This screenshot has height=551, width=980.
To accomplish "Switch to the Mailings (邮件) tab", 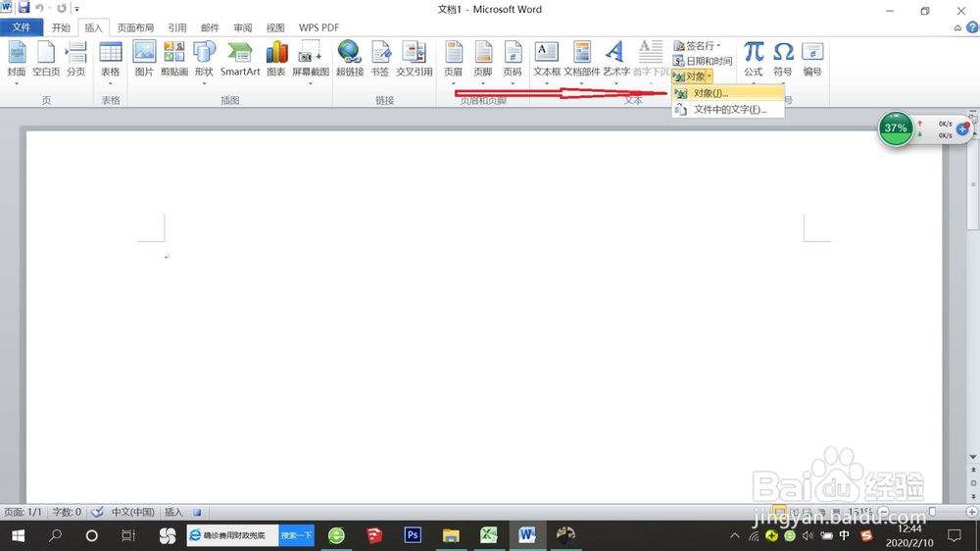I will [210, 27].
